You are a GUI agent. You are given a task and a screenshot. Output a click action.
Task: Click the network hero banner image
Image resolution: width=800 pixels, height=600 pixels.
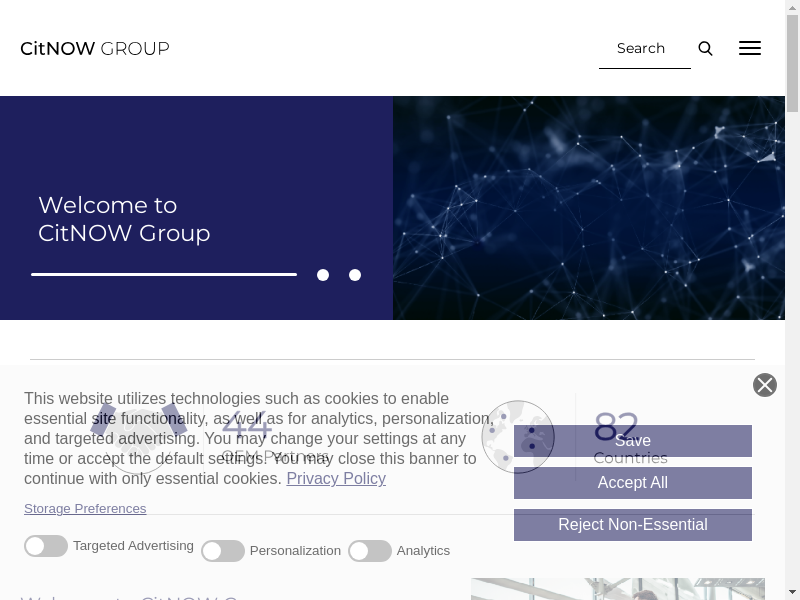588,207
